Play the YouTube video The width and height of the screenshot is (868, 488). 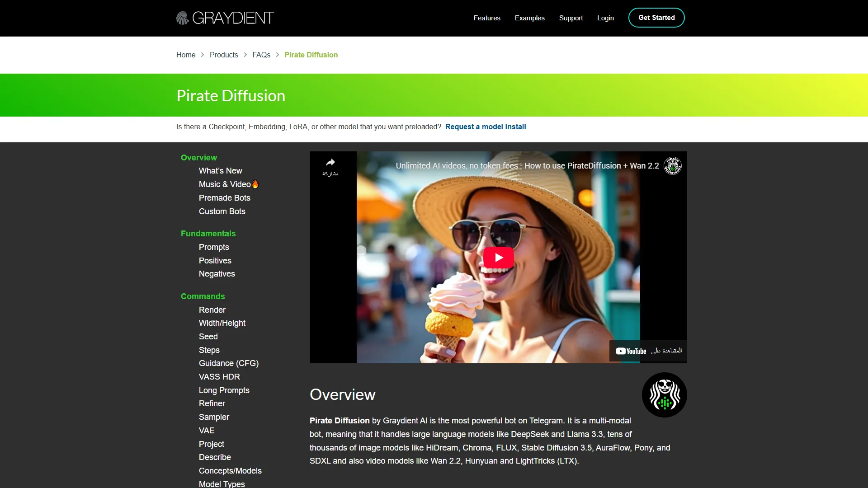pos(498,258)
